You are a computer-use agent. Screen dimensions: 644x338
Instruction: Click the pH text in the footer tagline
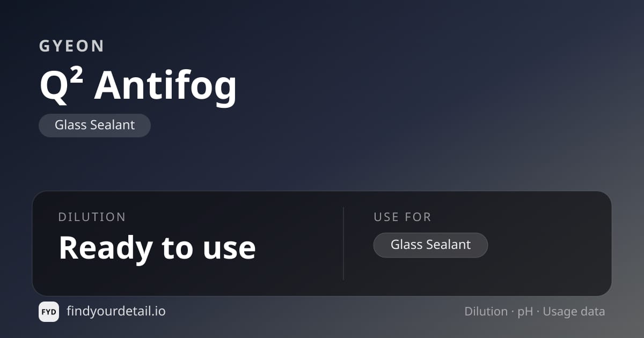525,312
